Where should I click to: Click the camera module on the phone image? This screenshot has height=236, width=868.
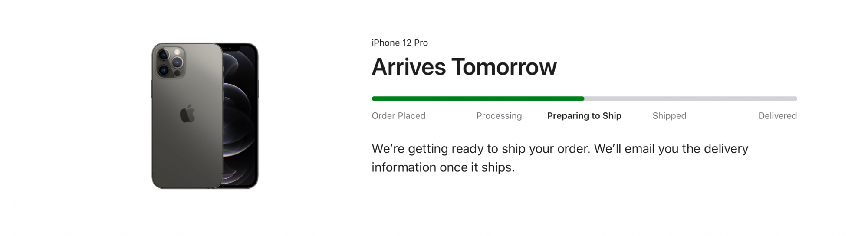(170, 61)
